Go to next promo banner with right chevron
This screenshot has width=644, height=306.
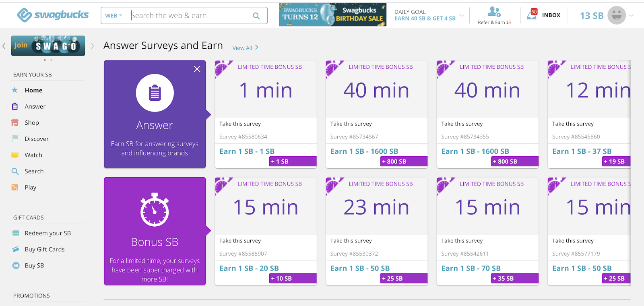point(92,46)
